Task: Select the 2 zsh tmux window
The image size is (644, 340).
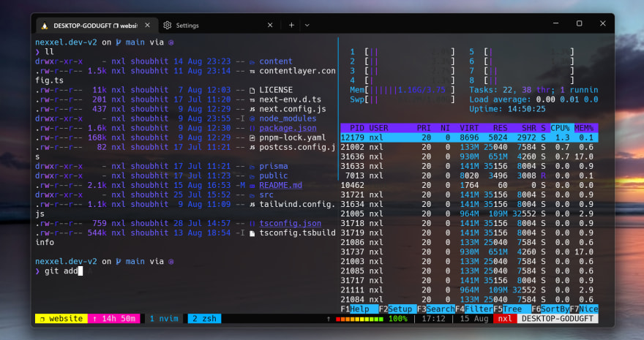Action: [x=203, y=319]
